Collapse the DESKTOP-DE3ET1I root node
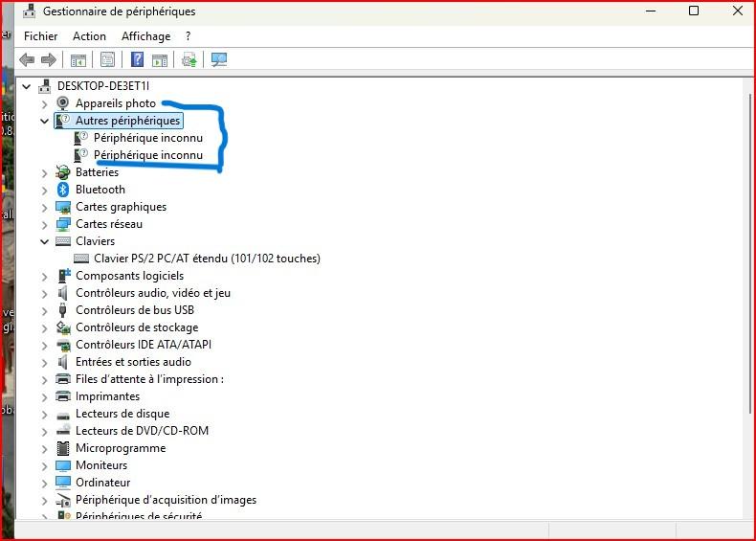 (27, 86)
